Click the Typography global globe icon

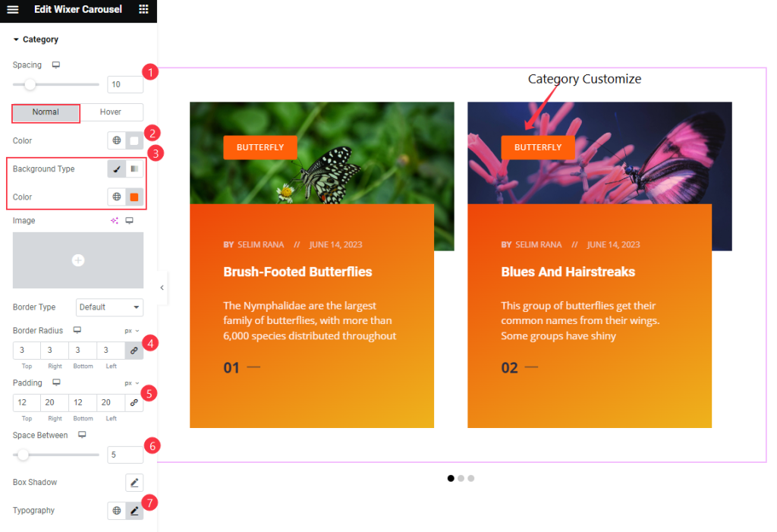[116, 510]
